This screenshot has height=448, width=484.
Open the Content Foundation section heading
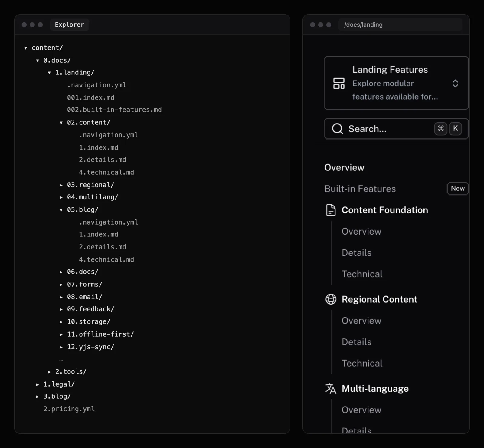point(385,210)
